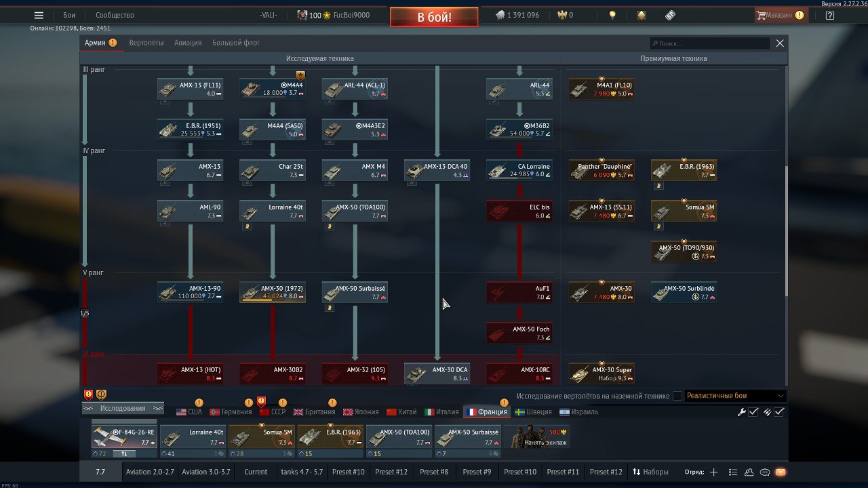Click the light bulb hints icon

point(612,15)
